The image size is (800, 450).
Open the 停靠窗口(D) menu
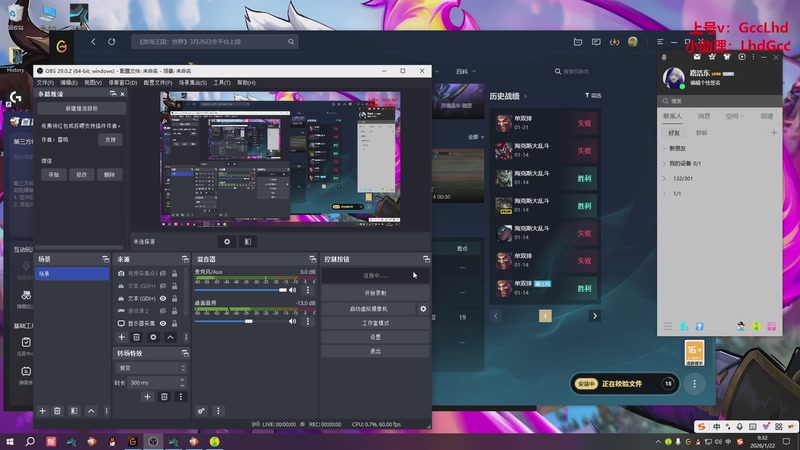click(x=122, y=83)
